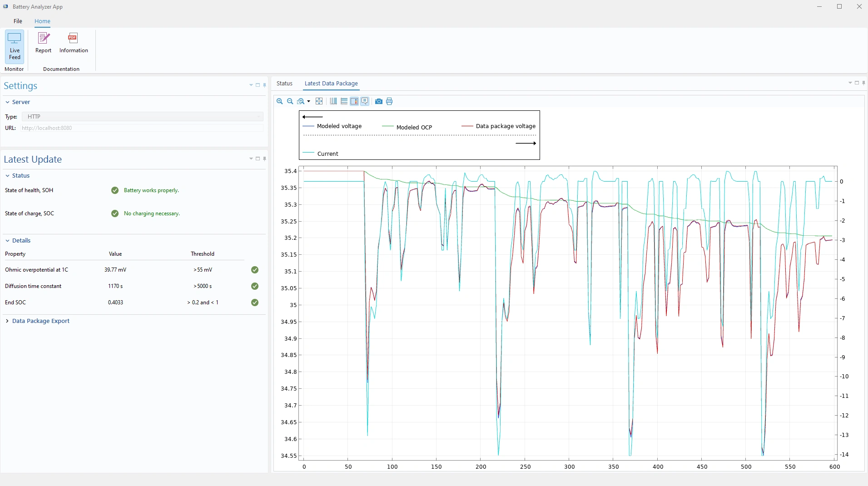The height and width of the screenshot is (486, 868).
Task: Click the zoom extents icon
Action: [x=319, y=101]
